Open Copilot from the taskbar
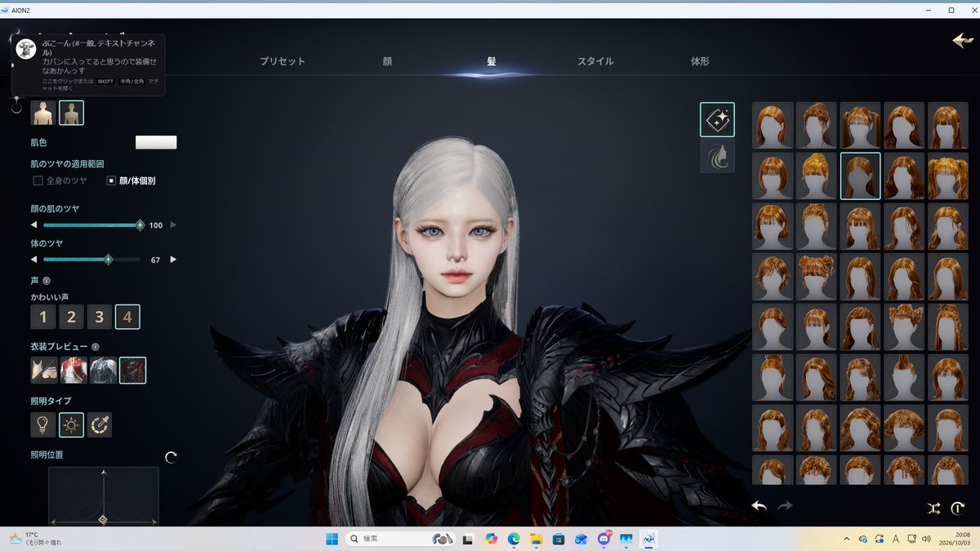This screenshot has width=980, height=551. pos(492,539)
